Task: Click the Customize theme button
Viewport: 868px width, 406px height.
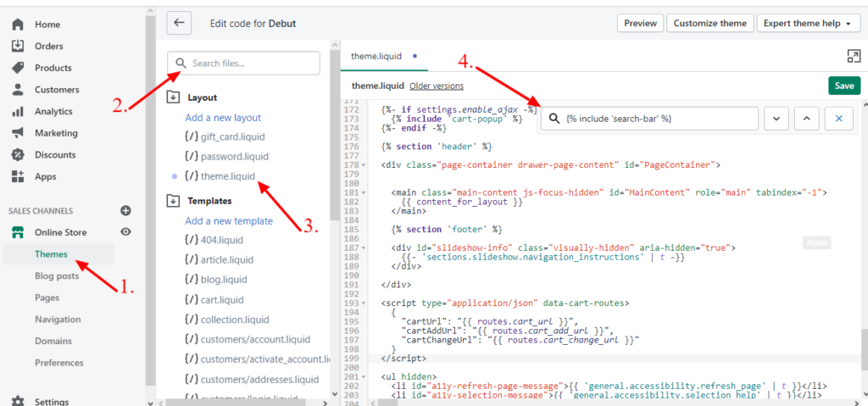Action: (x=710, y=23)
